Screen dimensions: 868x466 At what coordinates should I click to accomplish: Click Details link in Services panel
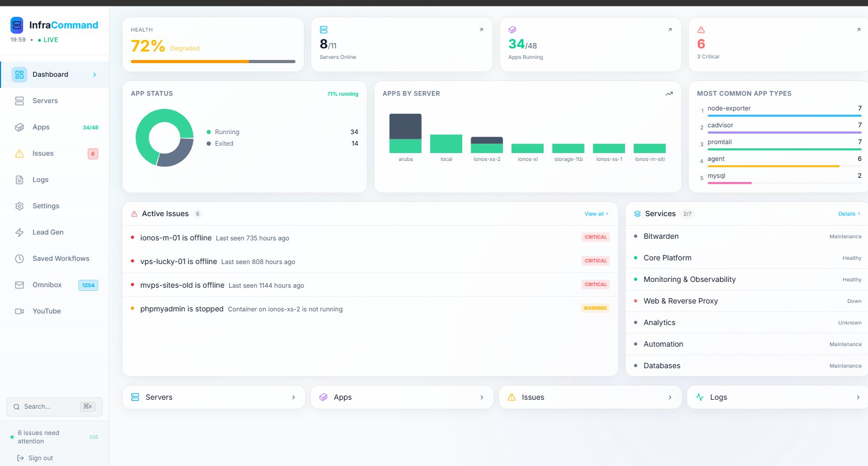point(849,214)
